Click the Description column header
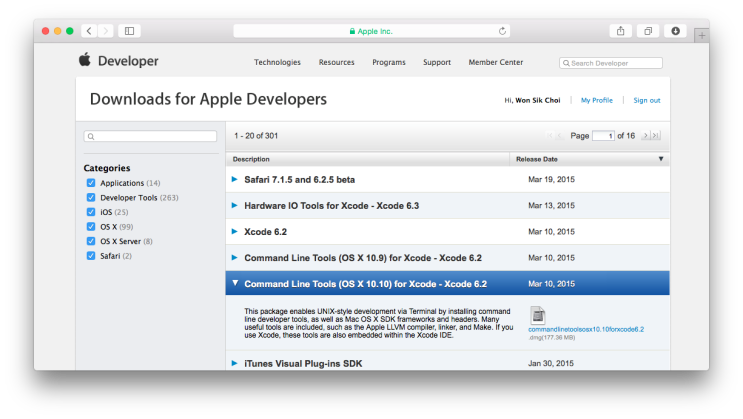The image size is (743, 419). click(367, 159)
